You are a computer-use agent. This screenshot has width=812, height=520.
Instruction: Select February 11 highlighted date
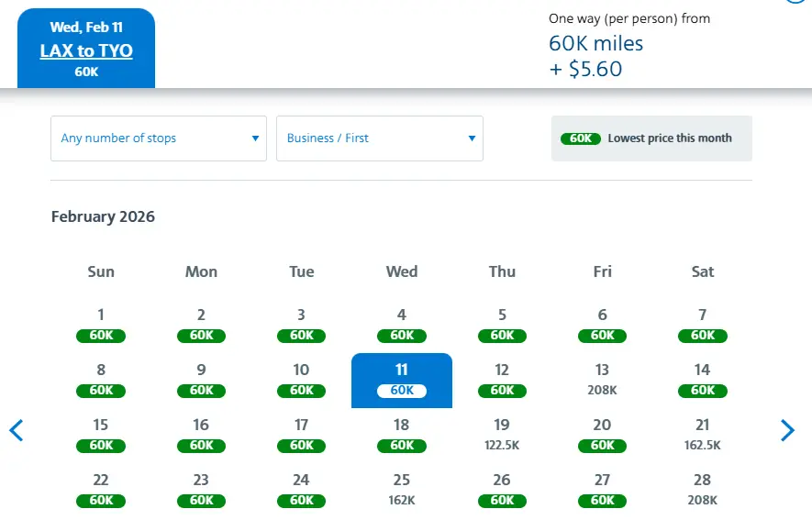402,380
